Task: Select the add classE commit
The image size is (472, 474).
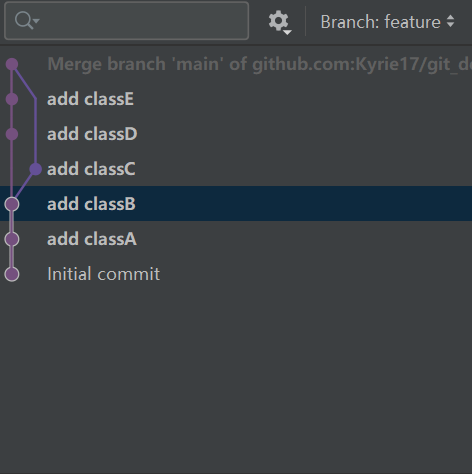Action: tap(236, 99)
